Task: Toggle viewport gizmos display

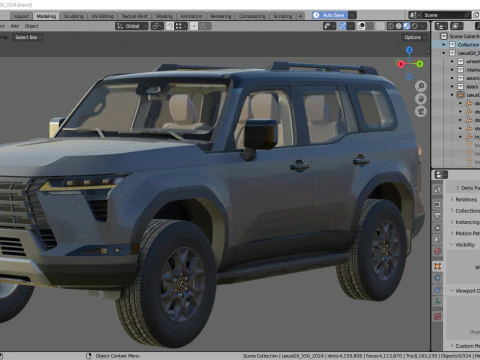Action: click(343, 26)
